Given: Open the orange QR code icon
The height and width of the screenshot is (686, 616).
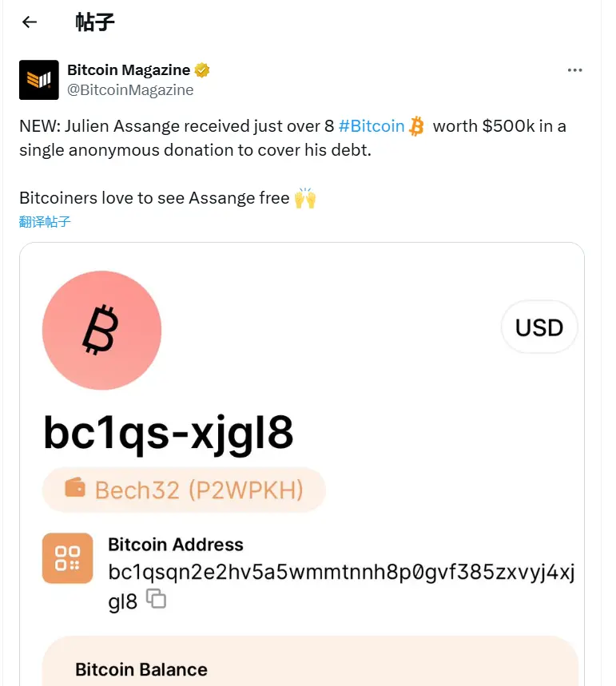Looking at the screenshot, I should (x=67, y=558).
